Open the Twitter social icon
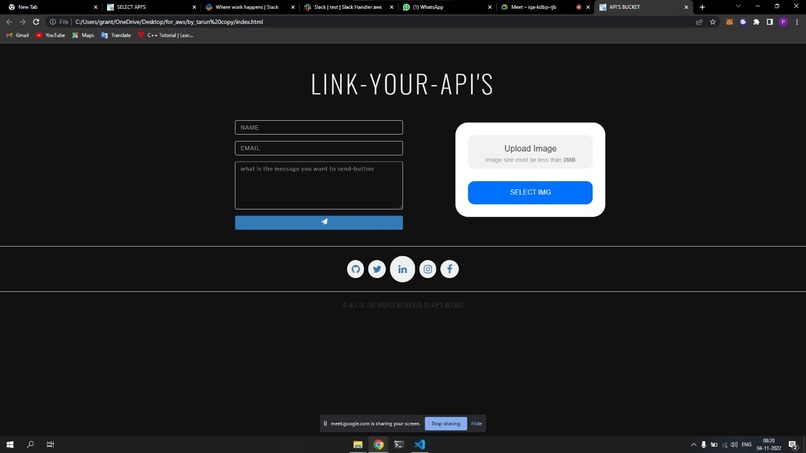806x453 pixels. coord(377,269)
